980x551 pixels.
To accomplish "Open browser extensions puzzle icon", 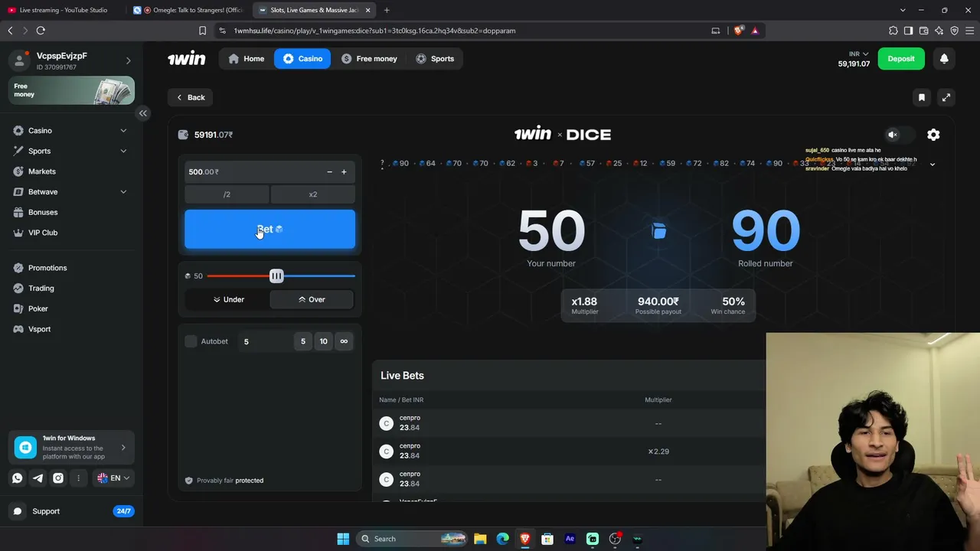I will coord(893,31).
